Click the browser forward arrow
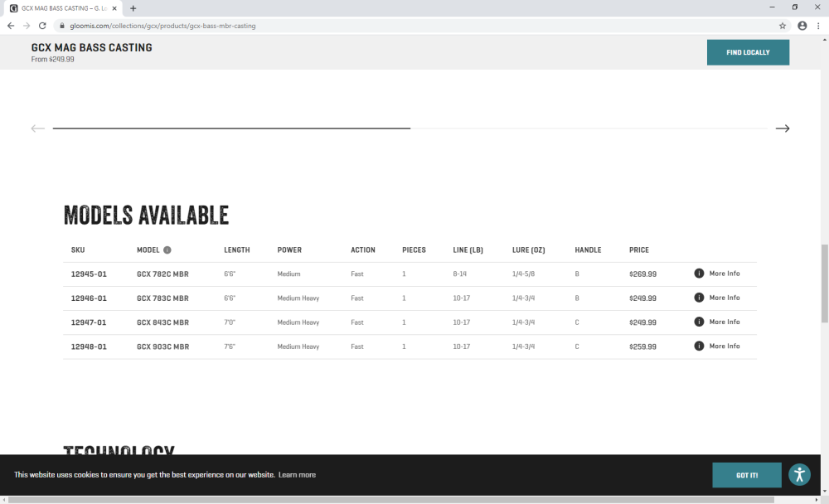Viewport: 829px width, 504px height. point(27,26)
